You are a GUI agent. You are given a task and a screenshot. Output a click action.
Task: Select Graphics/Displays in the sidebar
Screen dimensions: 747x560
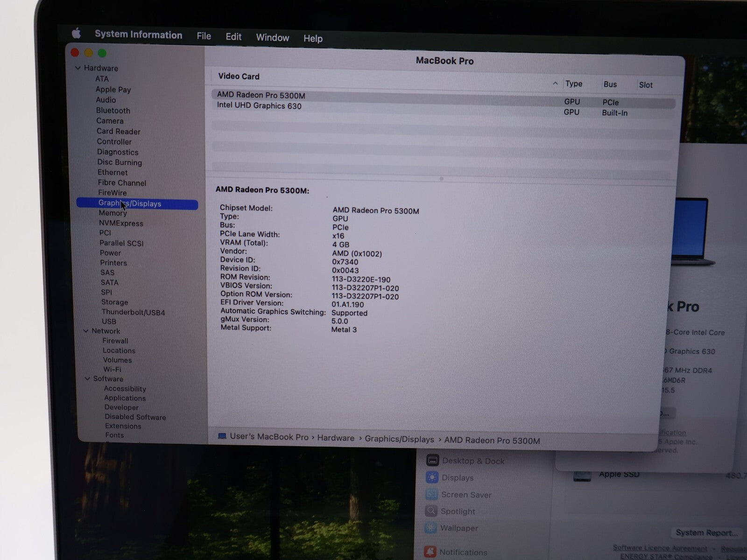coord(137,204)
